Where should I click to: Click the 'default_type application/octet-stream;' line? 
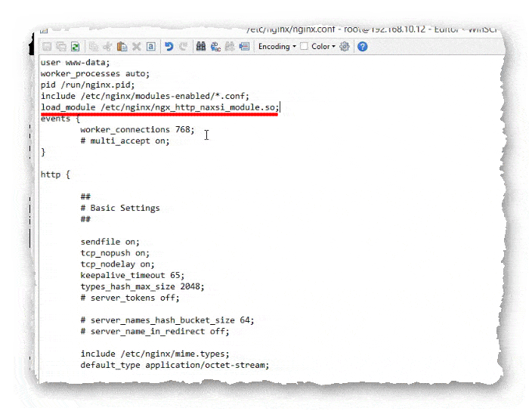tap(175, 365)
